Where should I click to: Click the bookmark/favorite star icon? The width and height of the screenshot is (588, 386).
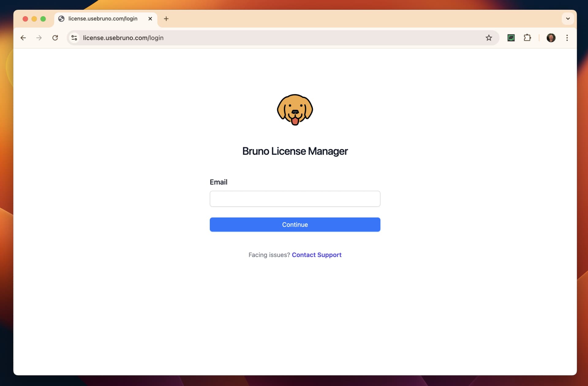click(488, 38)
